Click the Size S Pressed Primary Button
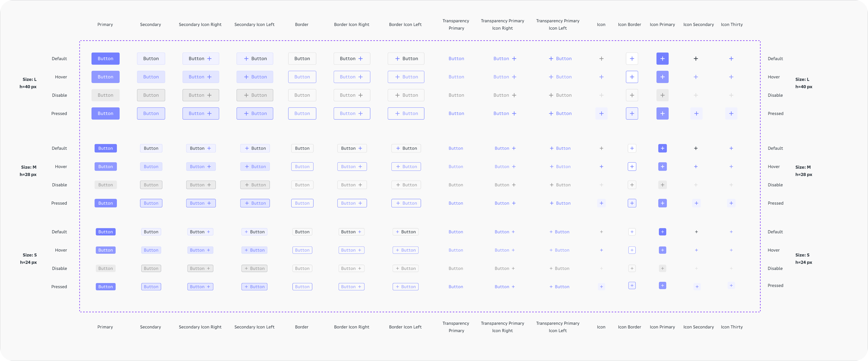 coord(105,287)
